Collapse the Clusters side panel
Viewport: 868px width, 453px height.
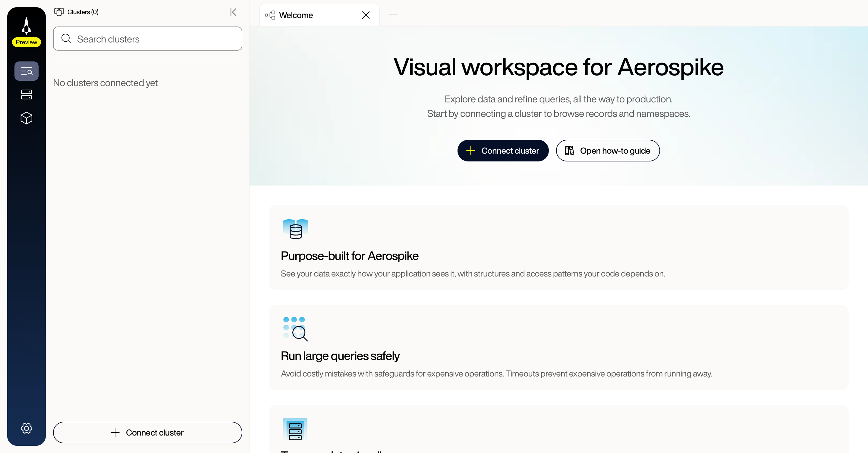click(x=235, y=12)
